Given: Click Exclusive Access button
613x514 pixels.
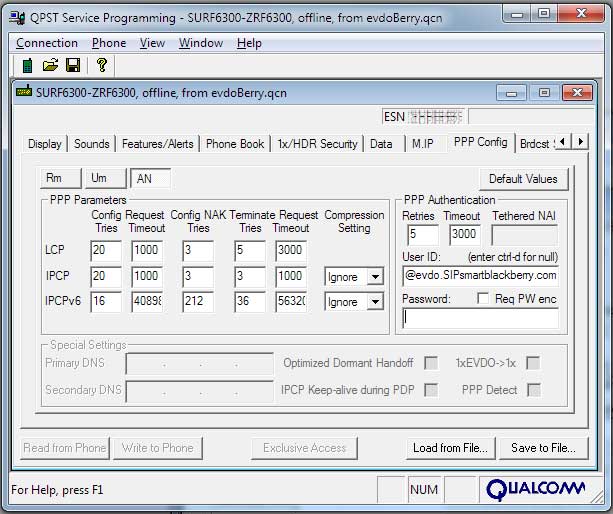Looking at the screenshot, I should (305, 448).
